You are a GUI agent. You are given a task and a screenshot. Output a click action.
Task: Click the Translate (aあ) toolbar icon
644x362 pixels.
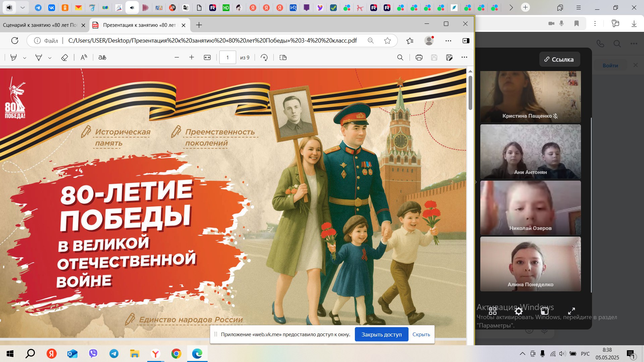tap(102, 58)
